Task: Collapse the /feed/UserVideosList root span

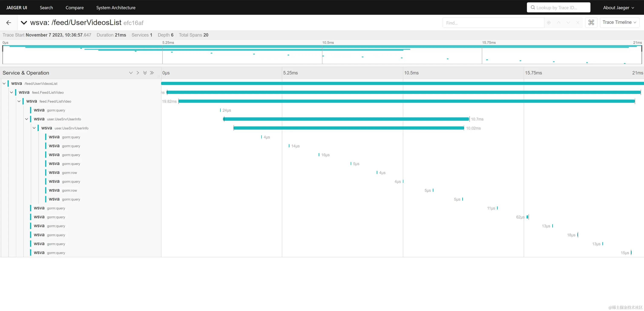Action: pyautogui.click(x=4, y=83)
